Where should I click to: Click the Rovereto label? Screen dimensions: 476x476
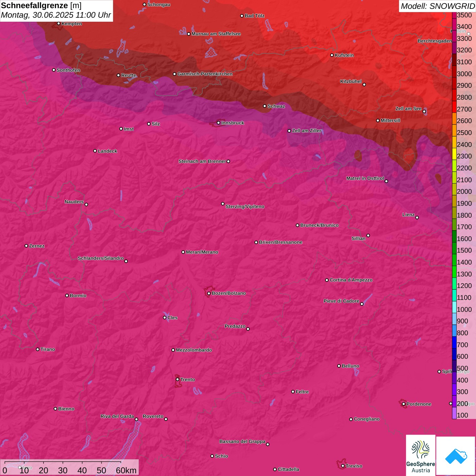(x=153, y=416)
